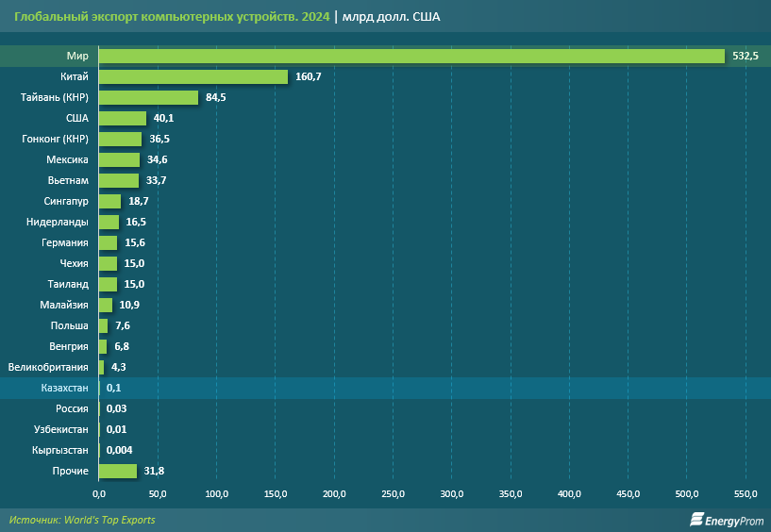The width and height of the screenshot is (771, 532).
Task: Select the 550,0 axis tick label
Action: point(746,494)
